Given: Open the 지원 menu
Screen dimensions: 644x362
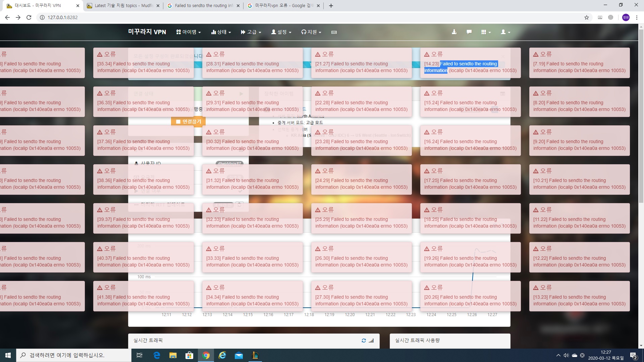Looking at the screenshot, I should click(x=311, y=32).
